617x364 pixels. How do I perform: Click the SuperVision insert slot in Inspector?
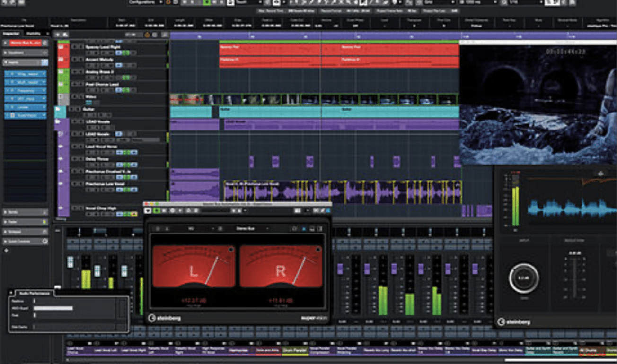click(x=26, y=115)
